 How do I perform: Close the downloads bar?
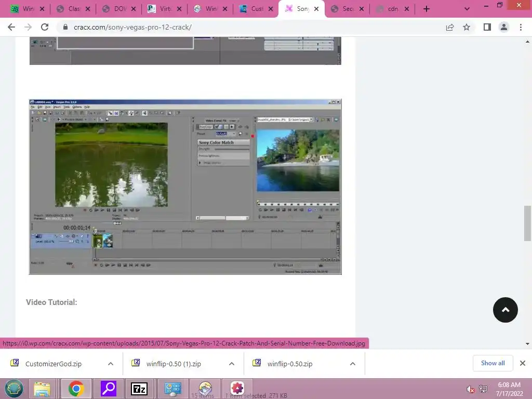tap(523, 363)
